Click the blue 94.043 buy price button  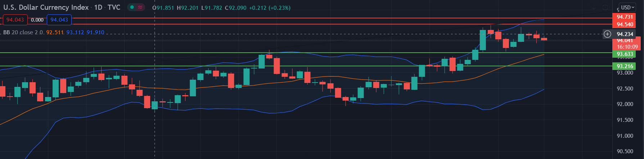[59, 20]
